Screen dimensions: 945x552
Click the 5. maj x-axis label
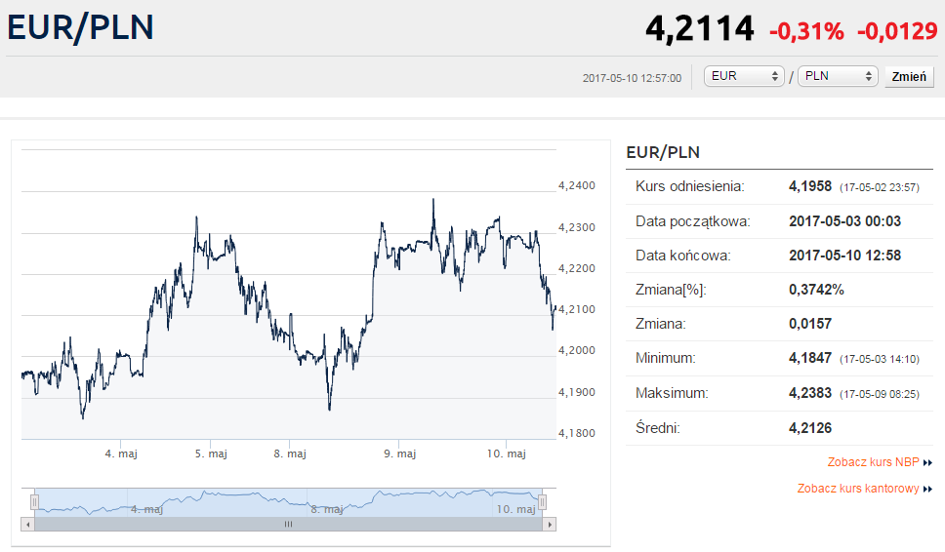[211, 454]
